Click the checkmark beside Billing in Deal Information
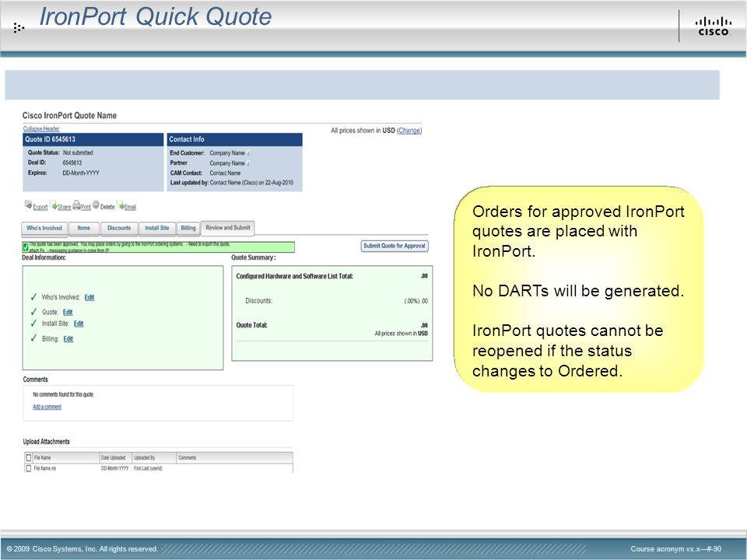Screen dimensions: 747x560 click(33, 338)
